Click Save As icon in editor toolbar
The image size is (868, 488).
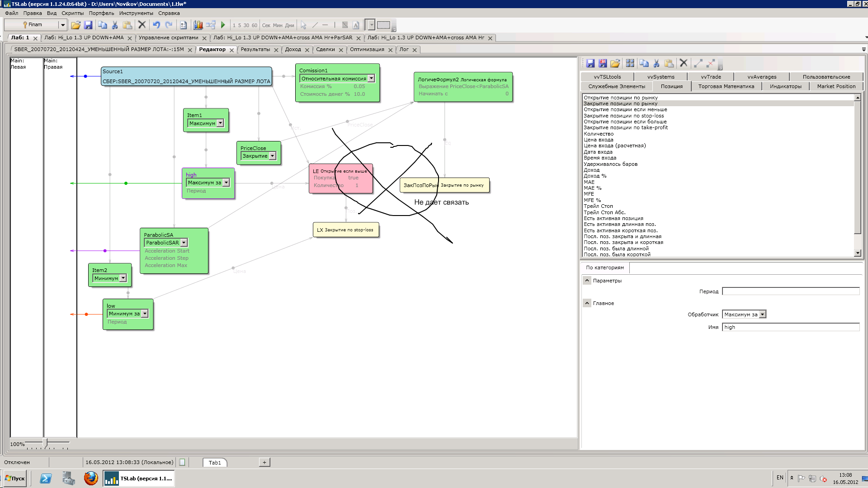point(603,63)
